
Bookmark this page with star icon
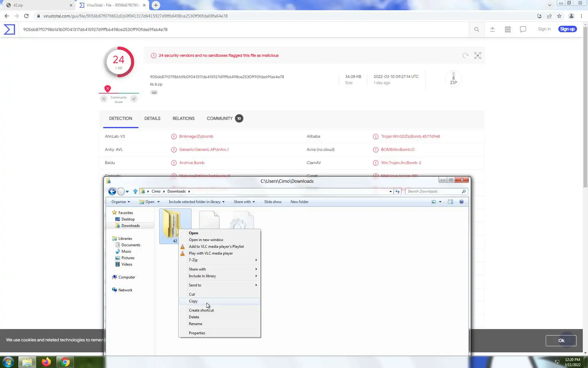(559, 16)
